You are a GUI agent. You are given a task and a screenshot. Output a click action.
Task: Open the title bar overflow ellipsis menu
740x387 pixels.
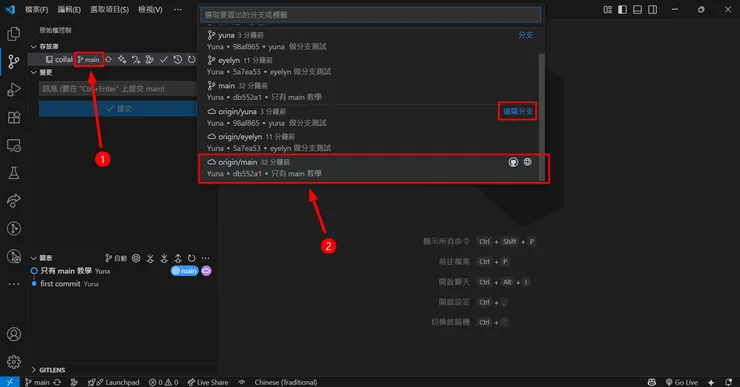coord(177,9)
